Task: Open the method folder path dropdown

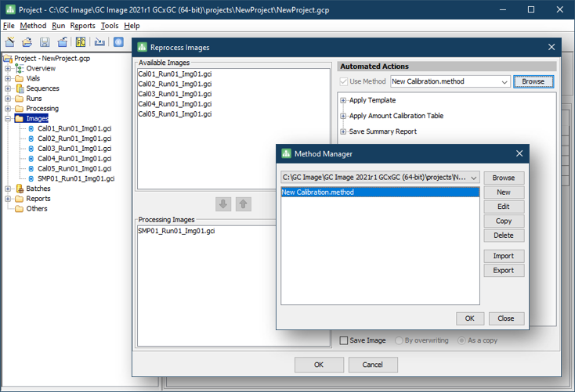Action: click(x=474, y=178)
